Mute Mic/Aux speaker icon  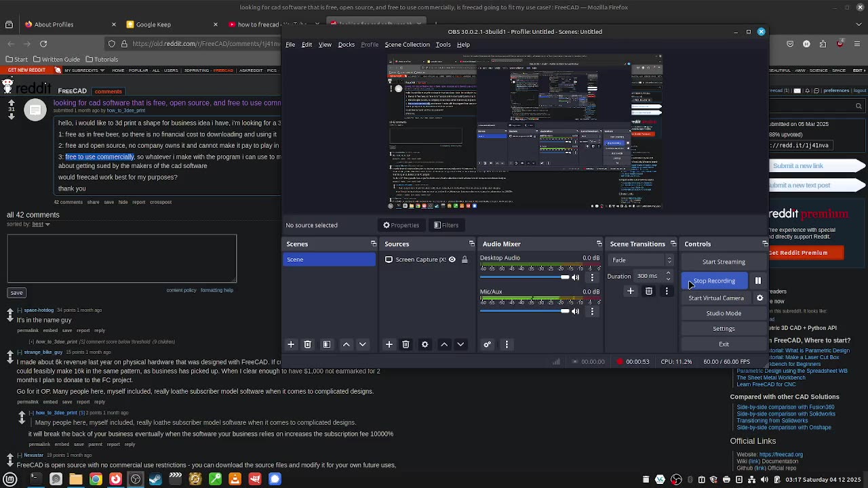tap(576, 311)
